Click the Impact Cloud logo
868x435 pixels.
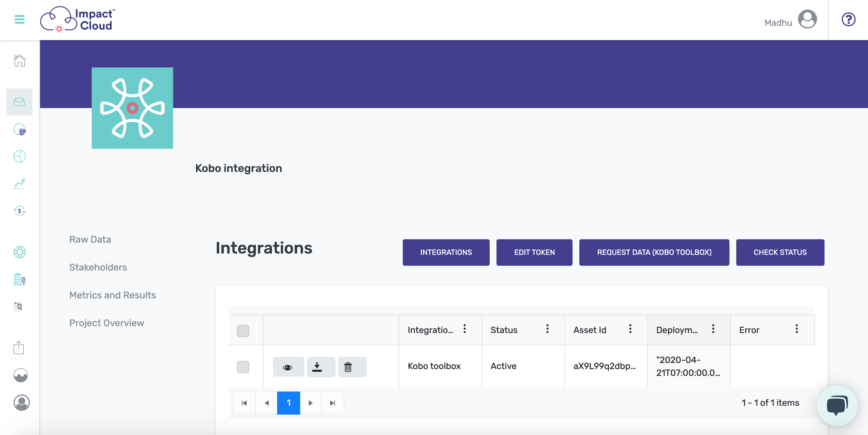click(x=77, y=19)
